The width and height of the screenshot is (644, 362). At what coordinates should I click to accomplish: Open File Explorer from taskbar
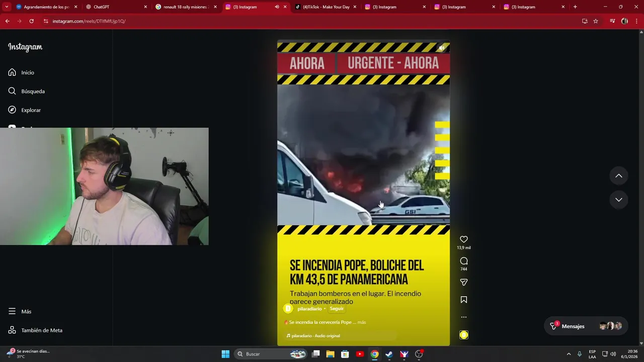(331, 354)
